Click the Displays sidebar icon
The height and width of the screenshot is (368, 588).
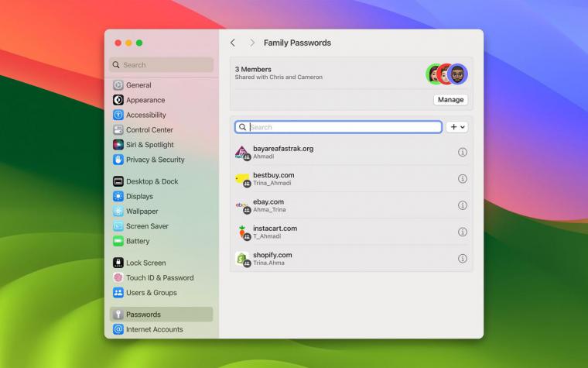118,196
